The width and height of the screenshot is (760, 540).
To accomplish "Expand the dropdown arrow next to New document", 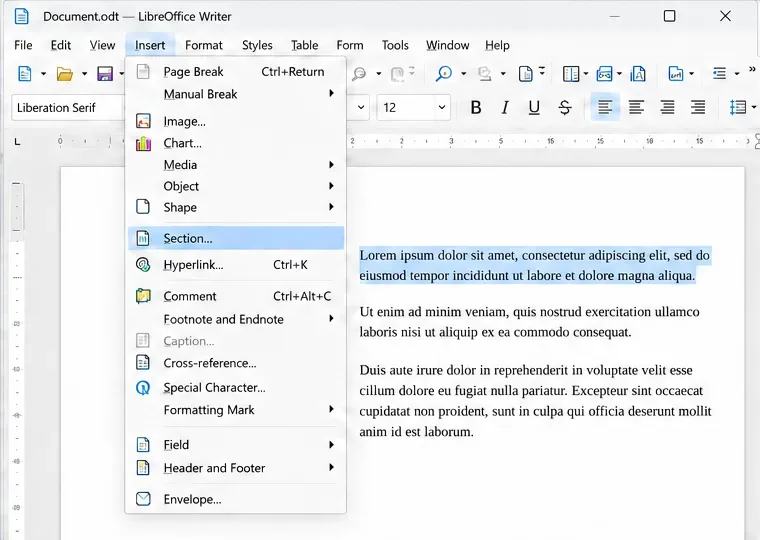I will point(43,74).
